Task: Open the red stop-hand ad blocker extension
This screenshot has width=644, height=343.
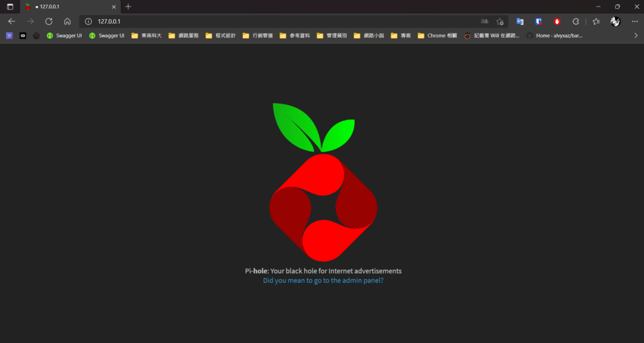Action: click(557, 21)
